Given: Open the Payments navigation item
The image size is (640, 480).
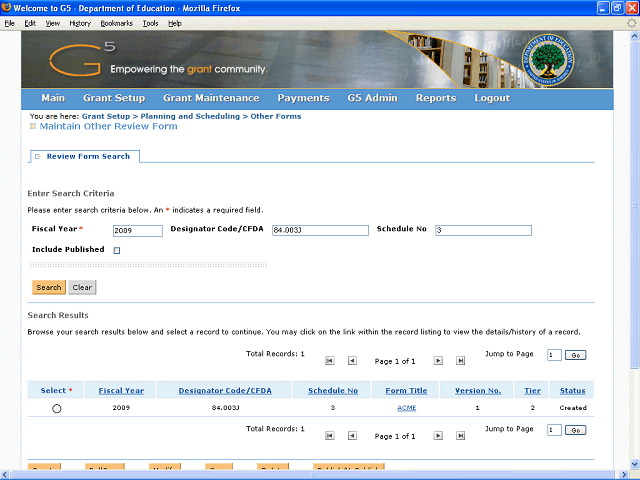Looking at the screenshot, I should [x=303, y=98].
